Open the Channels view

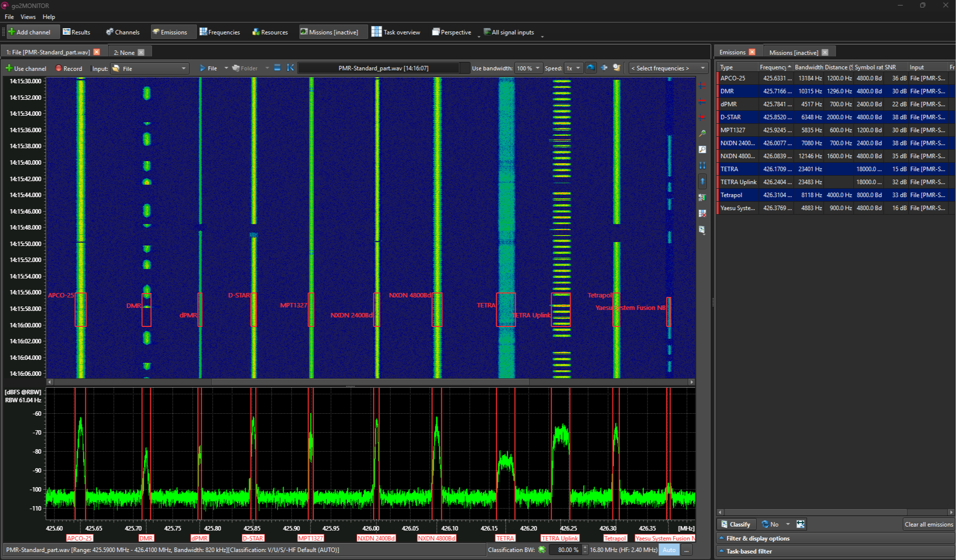[123, 32]
